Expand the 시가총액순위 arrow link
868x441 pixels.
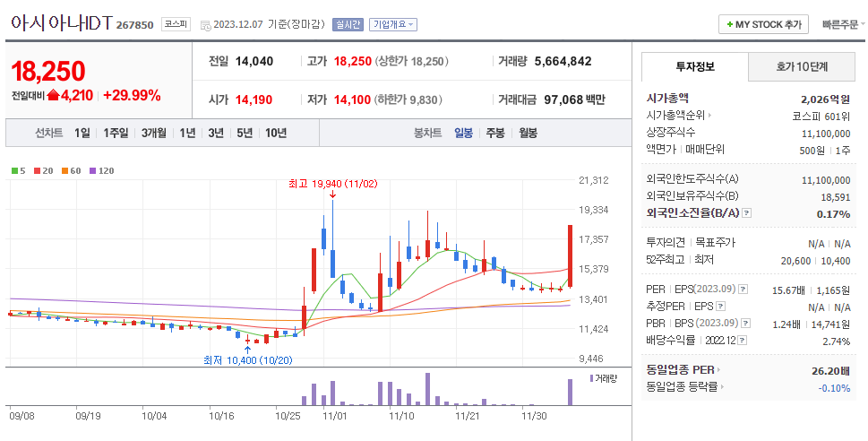point(709,116)
